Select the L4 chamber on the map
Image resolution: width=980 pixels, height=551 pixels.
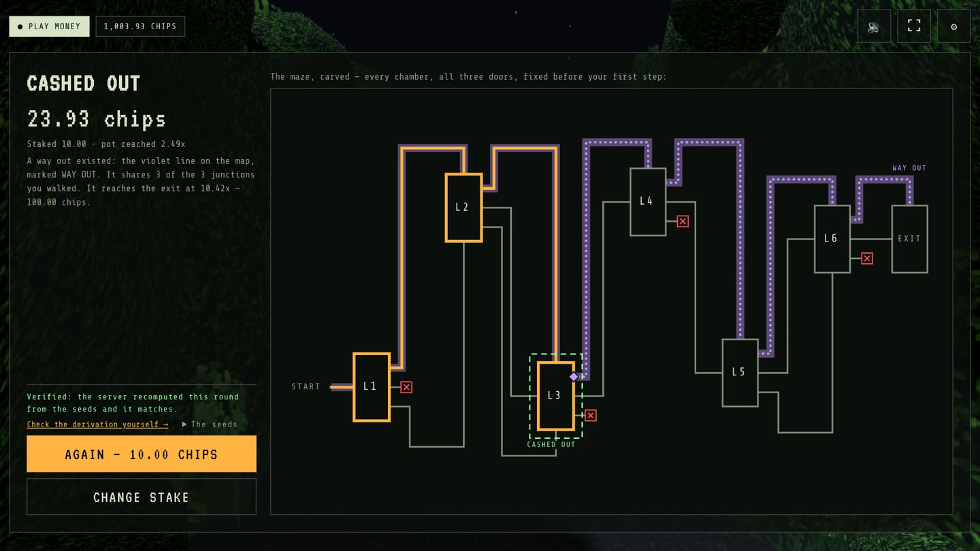click(648, 202)
